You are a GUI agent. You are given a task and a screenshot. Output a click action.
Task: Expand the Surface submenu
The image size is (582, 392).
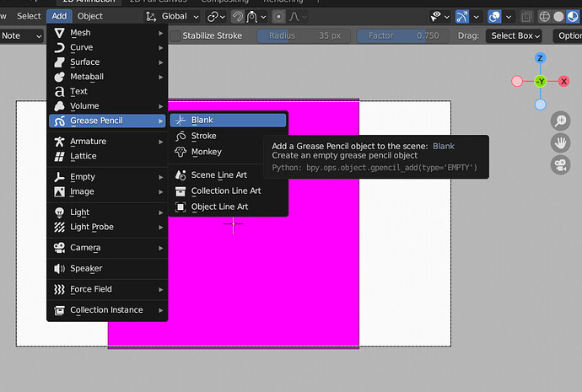pos(107,62)
